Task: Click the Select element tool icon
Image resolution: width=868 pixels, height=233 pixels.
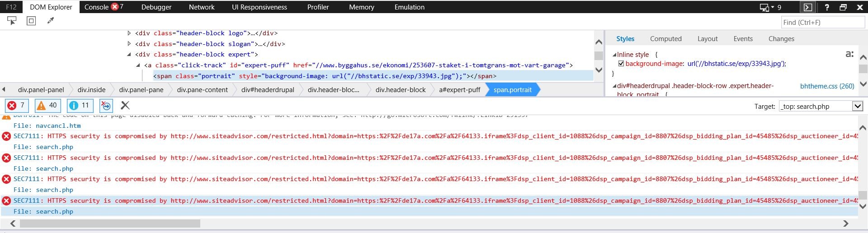Action: pyautogui.click(x=12, y=21)
